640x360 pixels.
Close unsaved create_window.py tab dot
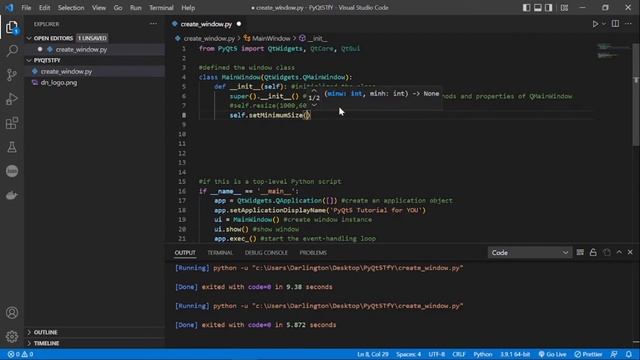[239, 24]
